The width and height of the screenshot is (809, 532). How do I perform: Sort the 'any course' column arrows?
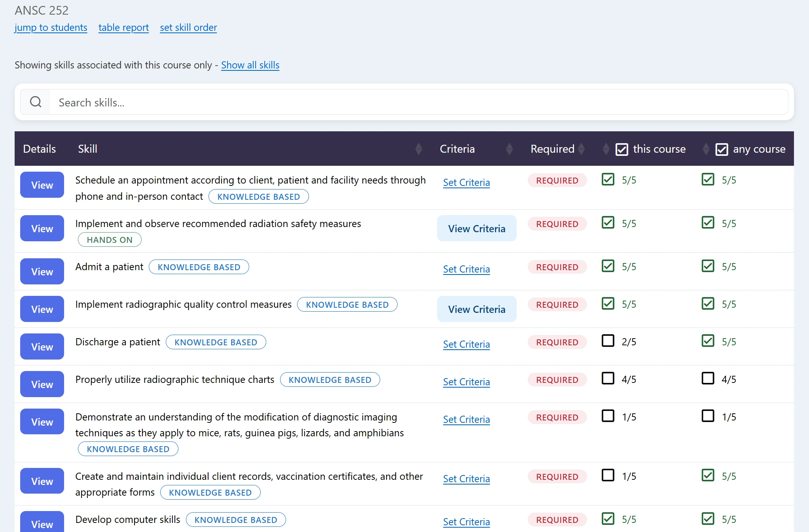pos(706,149)
